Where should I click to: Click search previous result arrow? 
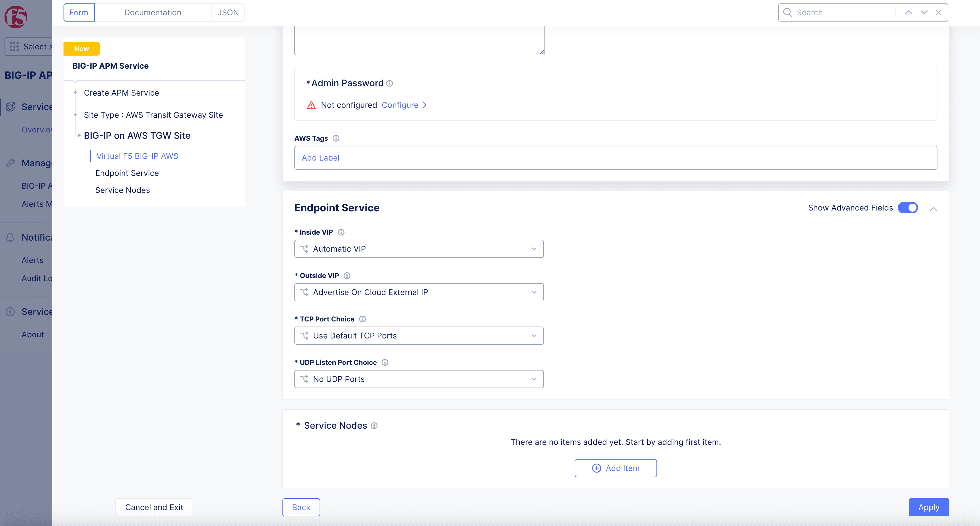(909, 12)
